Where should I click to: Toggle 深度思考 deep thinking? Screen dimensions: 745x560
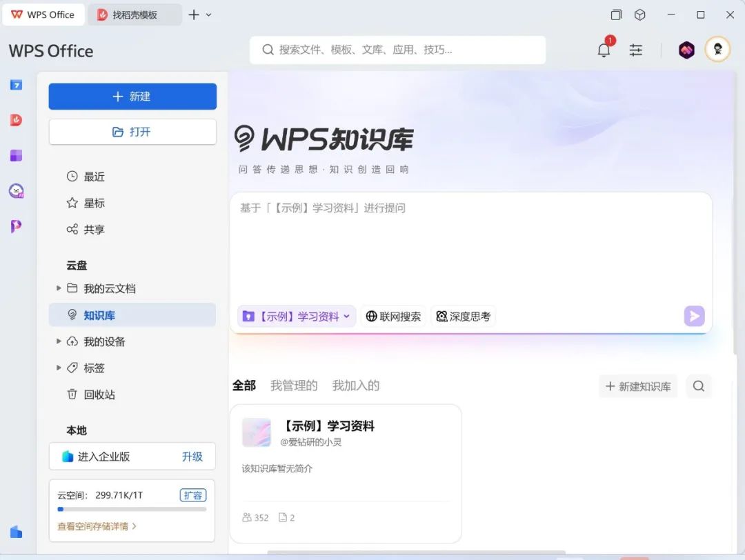[464, 317]
